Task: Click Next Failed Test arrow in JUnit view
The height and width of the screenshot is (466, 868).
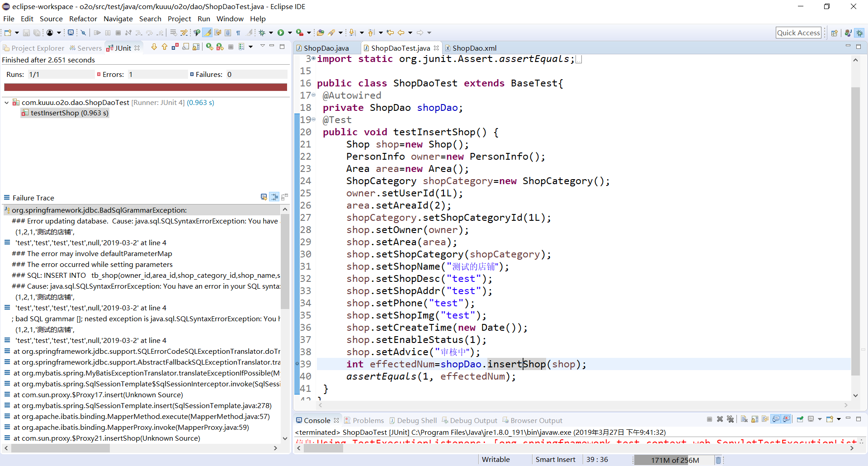Action: [154, 47]
